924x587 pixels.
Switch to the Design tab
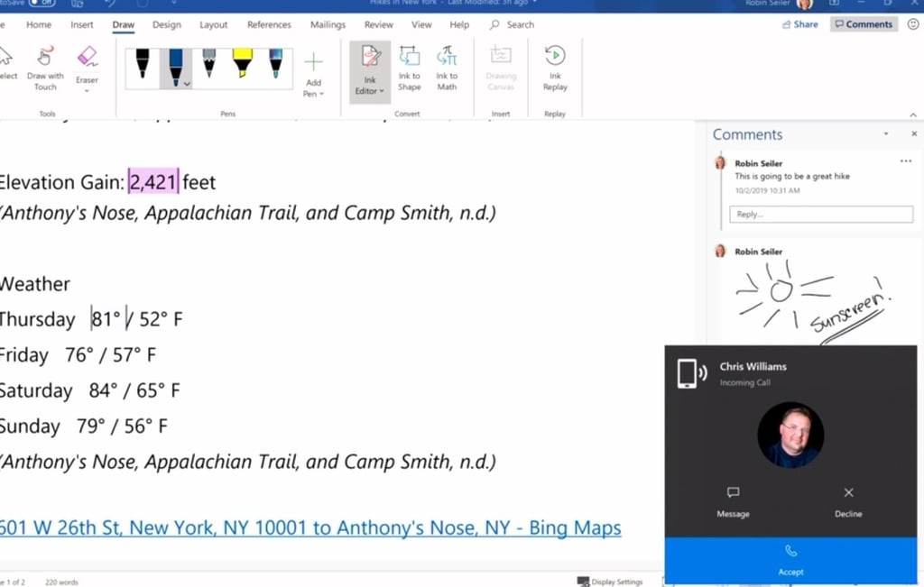coord(167,24)
